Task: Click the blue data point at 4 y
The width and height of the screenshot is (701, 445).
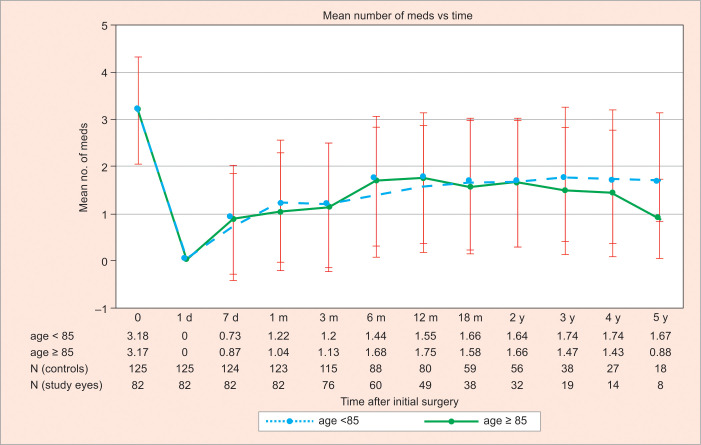Action: [x=611, y=179]
